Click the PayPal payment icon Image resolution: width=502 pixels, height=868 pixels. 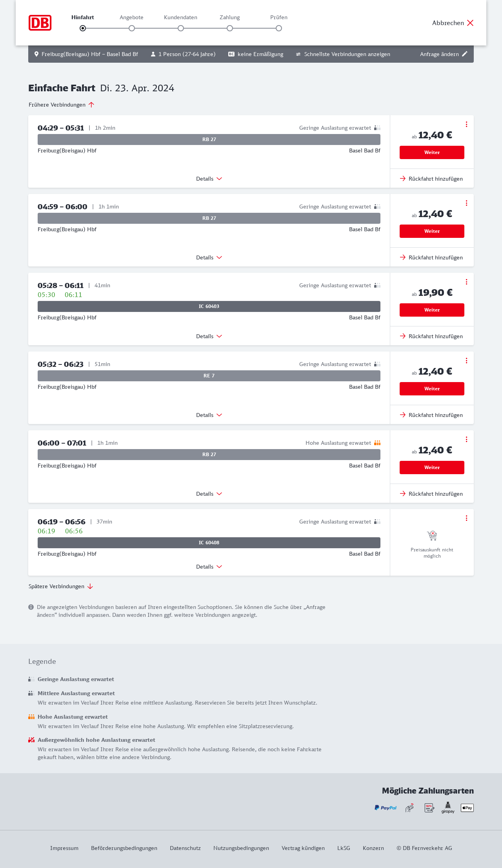[x=386, y=808]
